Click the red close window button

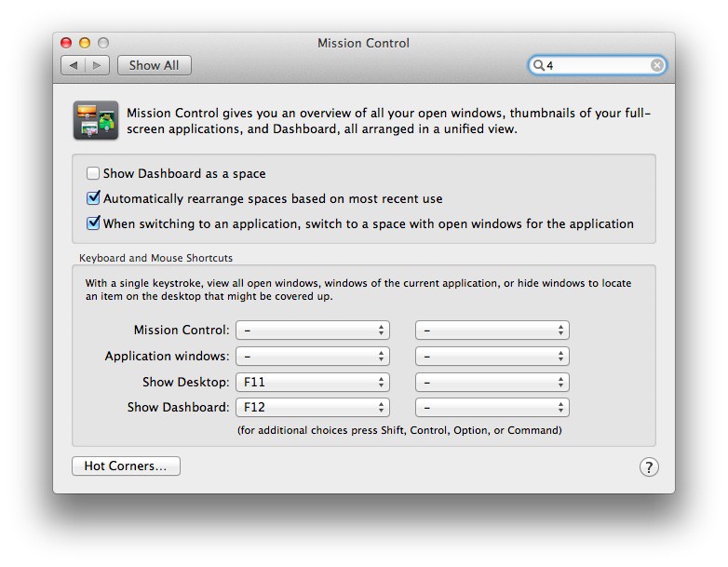click(x=66, y=43)
